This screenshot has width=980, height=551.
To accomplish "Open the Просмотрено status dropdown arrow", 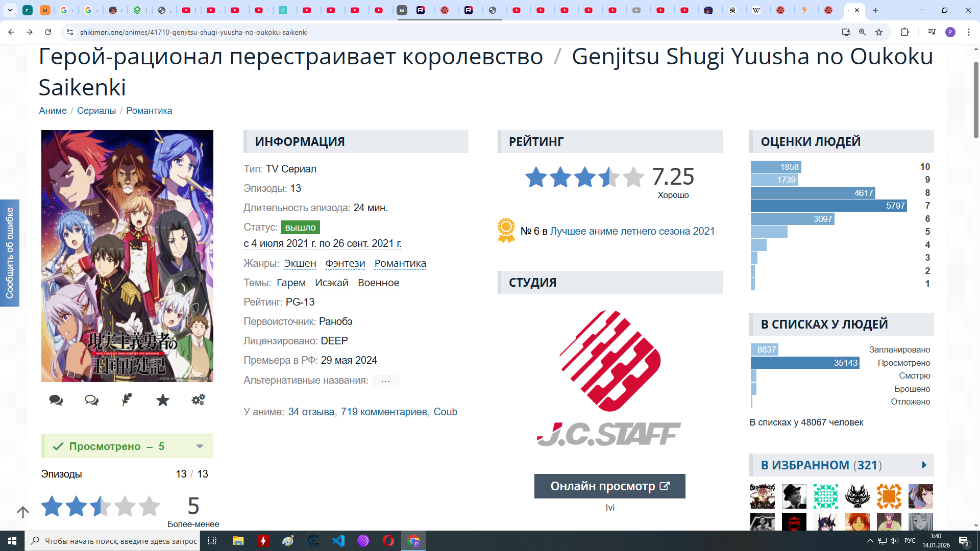I will 200,446.
